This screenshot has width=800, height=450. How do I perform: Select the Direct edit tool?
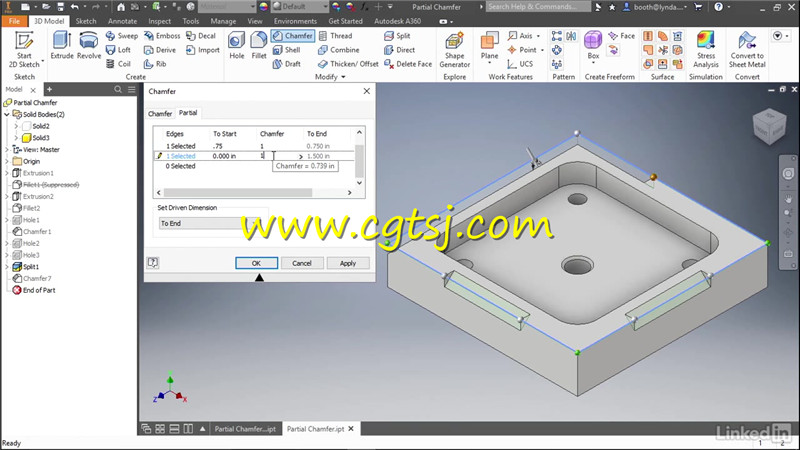(399, 50)
